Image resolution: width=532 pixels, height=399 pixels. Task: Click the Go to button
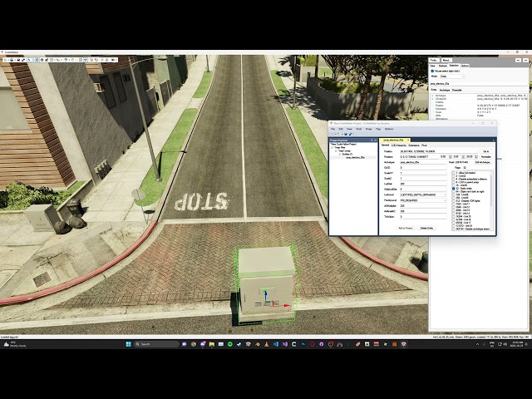486,151
